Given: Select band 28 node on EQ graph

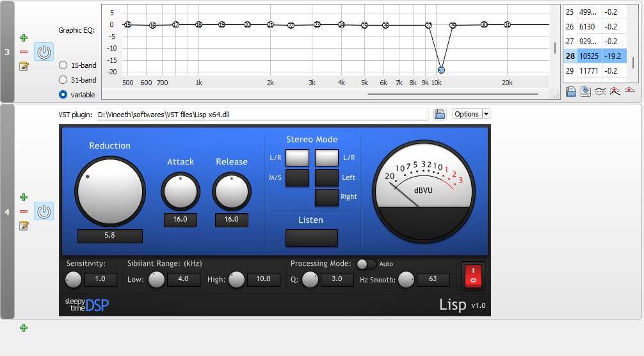Looking at the screenshot, I should (441, 70).
